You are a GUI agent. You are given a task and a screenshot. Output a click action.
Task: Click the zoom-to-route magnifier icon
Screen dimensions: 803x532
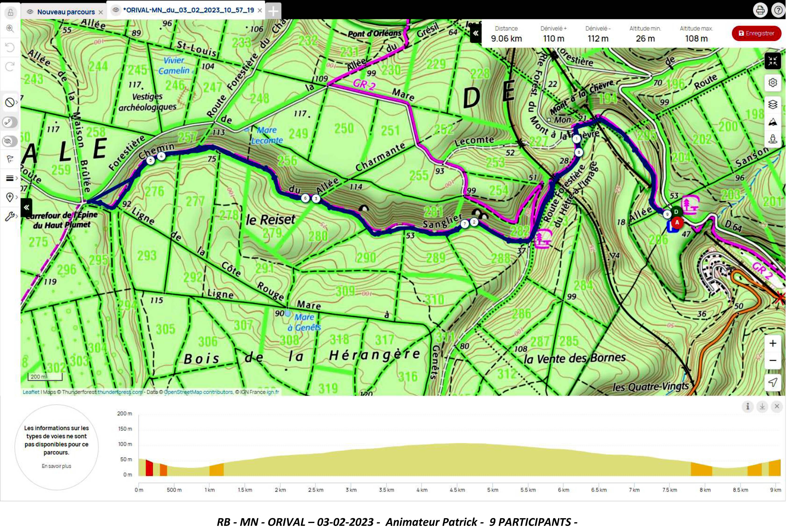click(x=10, y=28)
